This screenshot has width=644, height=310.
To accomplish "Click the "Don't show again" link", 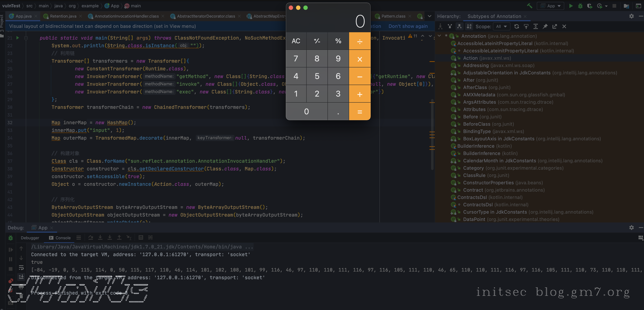I will (x=408, y=26).
